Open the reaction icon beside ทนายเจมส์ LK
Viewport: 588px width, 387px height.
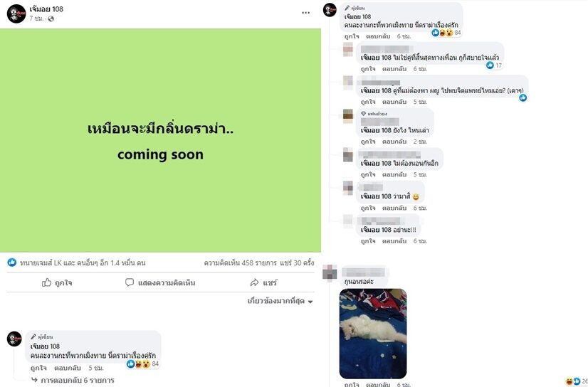coord(12,263)
